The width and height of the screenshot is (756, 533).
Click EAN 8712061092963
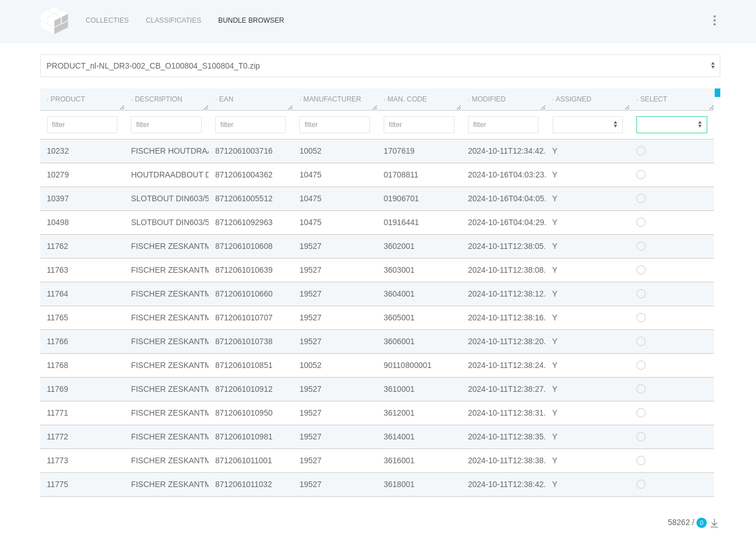[244, 222]
